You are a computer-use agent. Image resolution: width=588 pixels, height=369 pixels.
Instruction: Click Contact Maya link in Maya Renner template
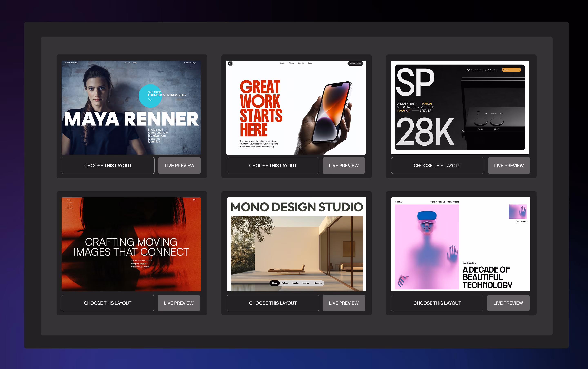click(190, 63)
